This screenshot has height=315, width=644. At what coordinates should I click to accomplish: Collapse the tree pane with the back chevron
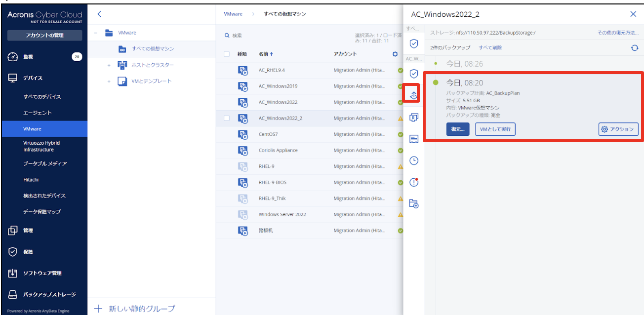pos(99,14)
